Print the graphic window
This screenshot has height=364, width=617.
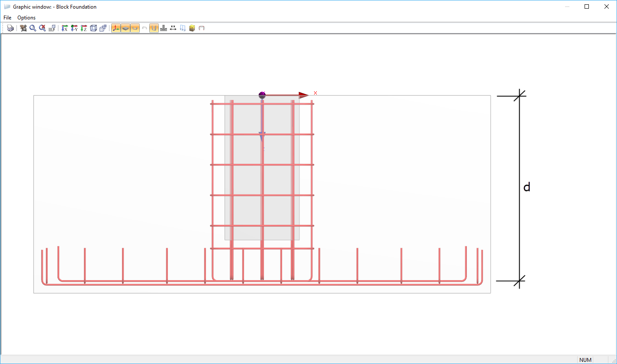pyautogui.click(x=10, y=28)
